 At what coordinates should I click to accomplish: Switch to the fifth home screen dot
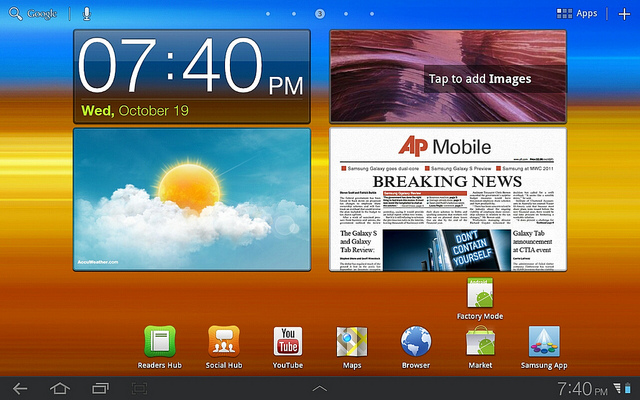tap(372, 14)
